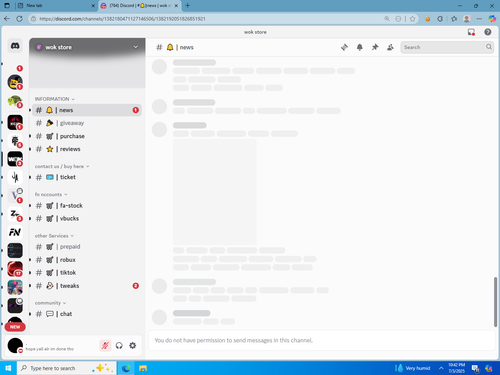Select the turtle server icon
This screenshot has width=500, height=375.
(15, 101)
